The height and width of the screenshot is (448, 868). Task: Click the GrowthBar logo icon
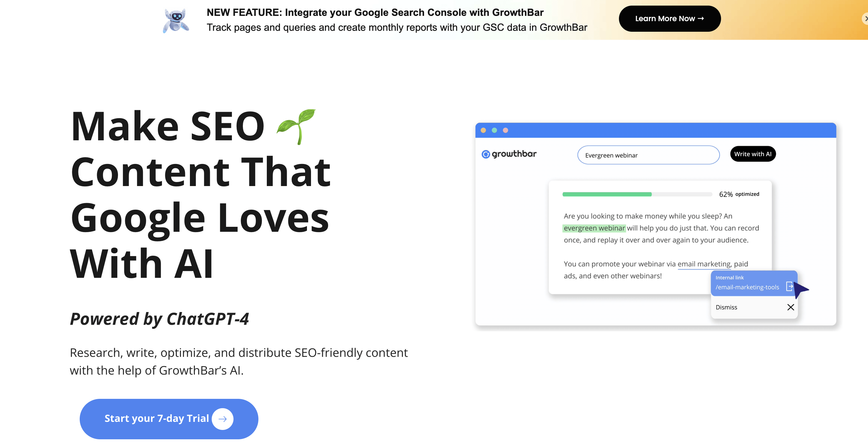pos(485,153)
